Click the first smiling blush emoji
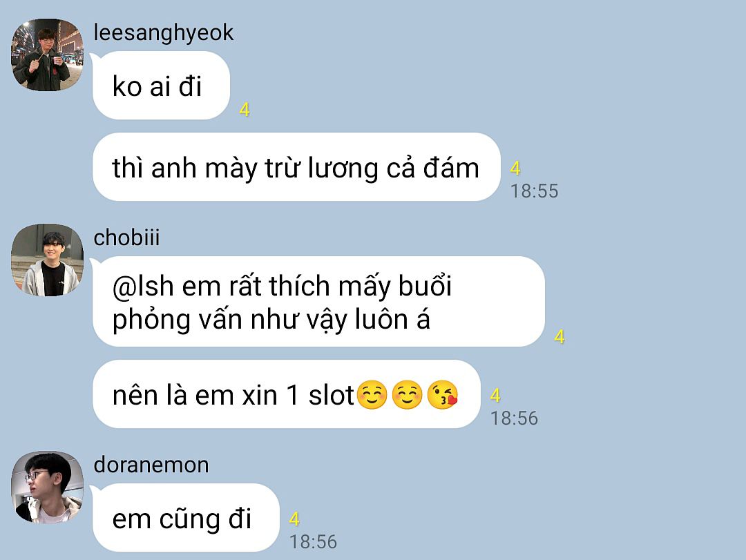This screenshot has width=746, height=560. pos(372,395)
